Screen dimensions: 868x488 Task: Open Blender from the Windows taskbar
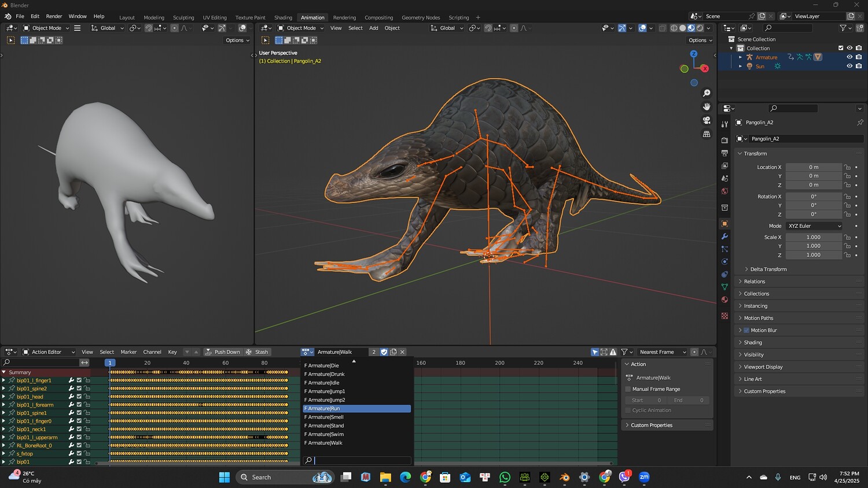tap(564, 477)
